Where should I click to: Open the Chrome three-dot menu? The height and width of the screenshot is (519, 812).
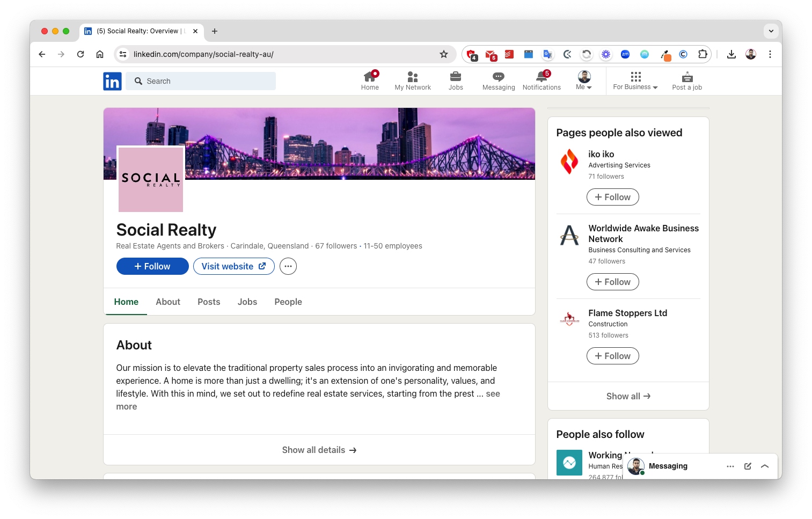770,54
